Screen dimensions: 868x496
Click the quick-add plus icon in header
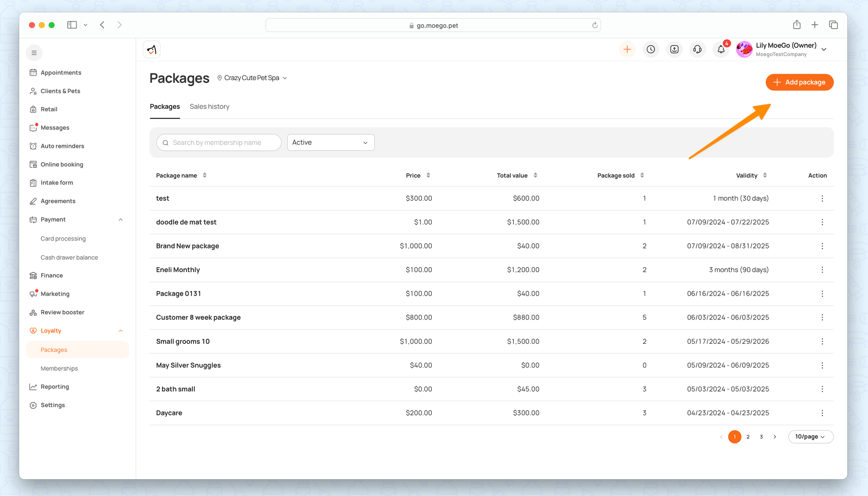627,49
